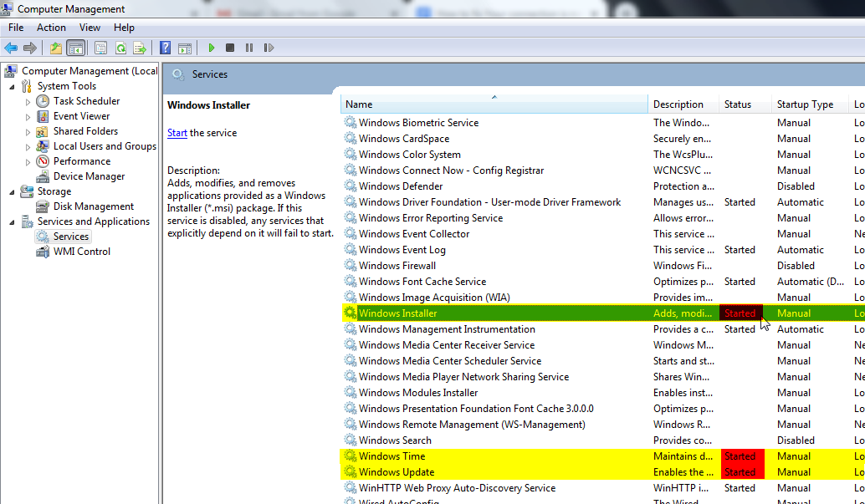Click the Shared Folders tree icon

click(x=43, y=131)
